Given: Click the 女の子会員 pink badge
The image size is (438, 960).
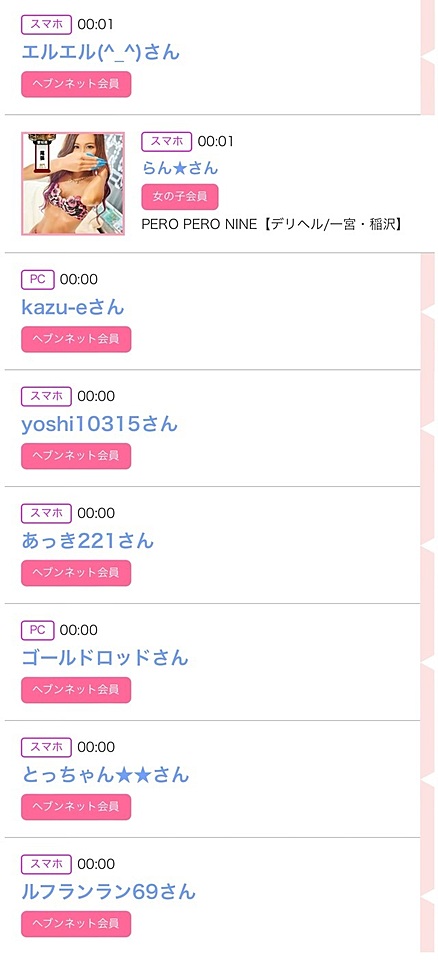Looking at the screenshot, I should point(179,197).
